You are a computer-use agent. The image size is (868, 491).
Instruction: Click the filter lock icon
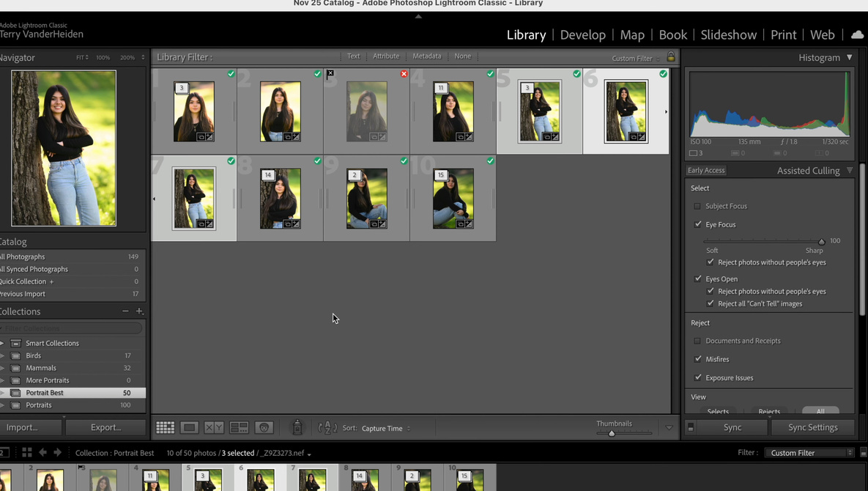point(671,57)
